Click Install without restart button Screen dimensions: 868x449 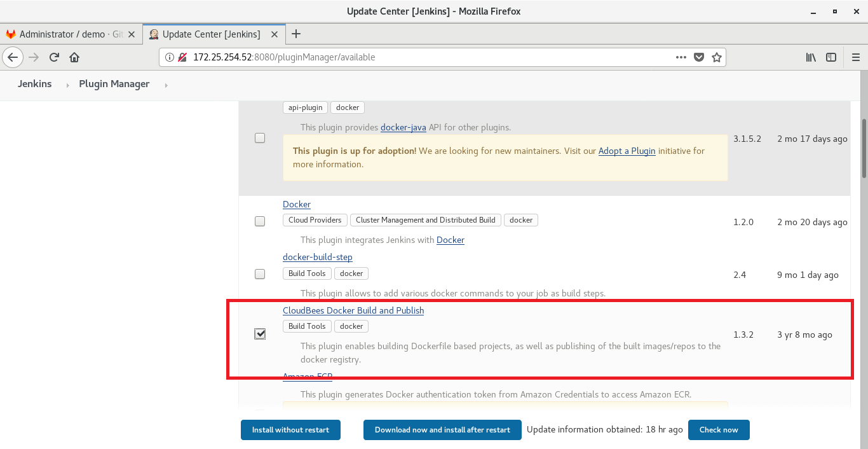click(x=290, y=430)
